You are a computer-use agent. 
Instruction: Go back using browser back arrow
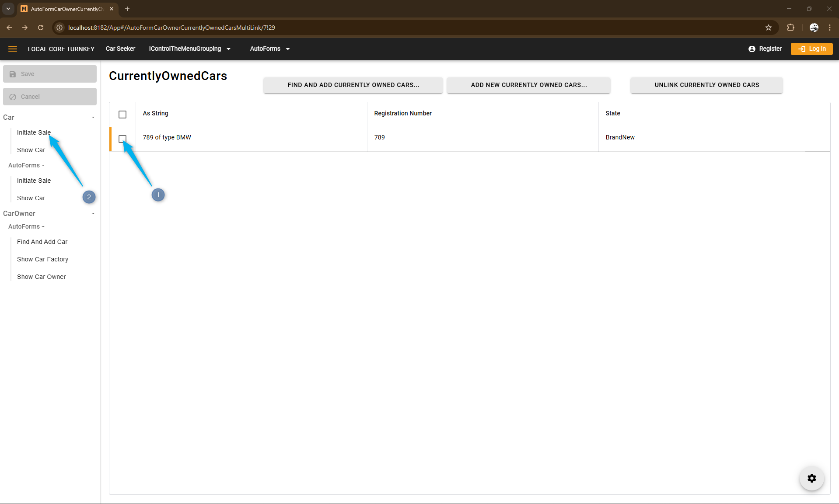click(x=9, y=28)
